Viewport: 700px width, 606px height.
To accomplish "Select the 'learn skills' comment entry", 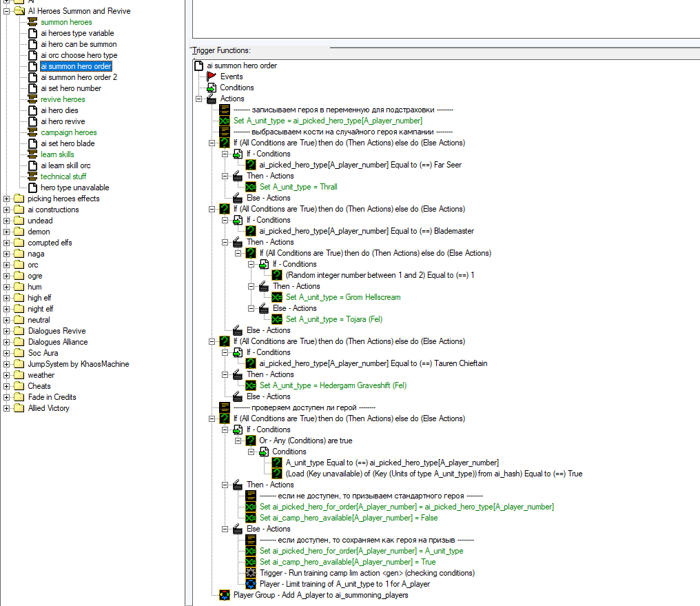I will (57, 154).
